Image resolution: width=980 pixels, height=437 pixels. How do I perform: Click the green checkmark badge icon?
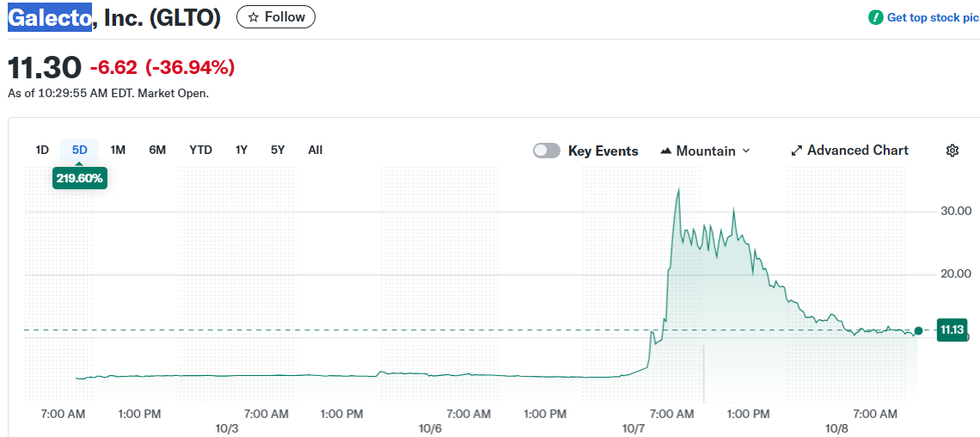pyautogui.click(x=876, y=17)
